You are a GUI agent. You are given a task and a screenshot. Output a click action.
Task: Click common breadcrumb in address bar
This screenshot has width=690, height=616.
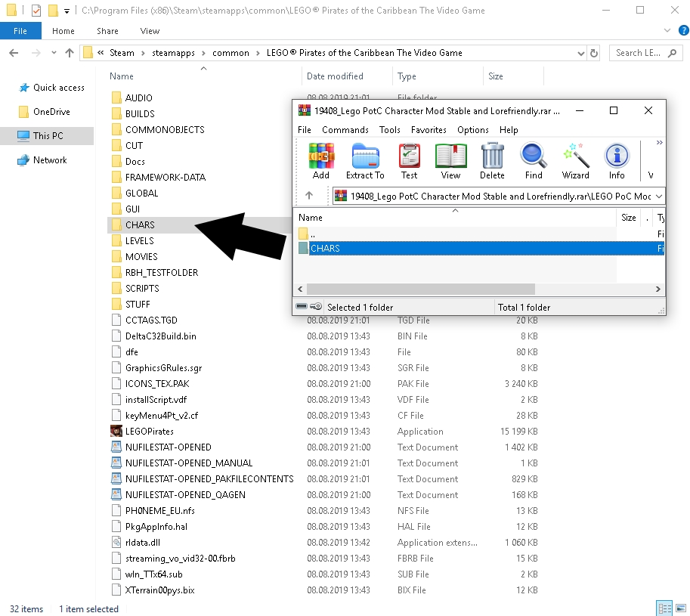point(231,53)
